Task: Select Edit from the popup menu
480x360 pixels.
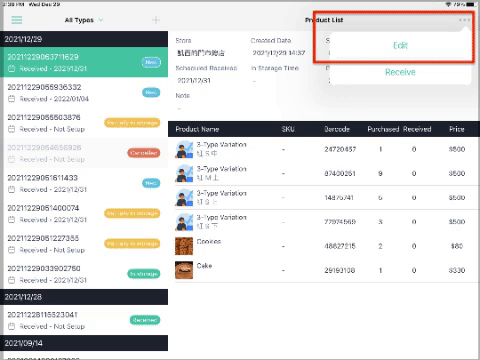Action: 400,46
